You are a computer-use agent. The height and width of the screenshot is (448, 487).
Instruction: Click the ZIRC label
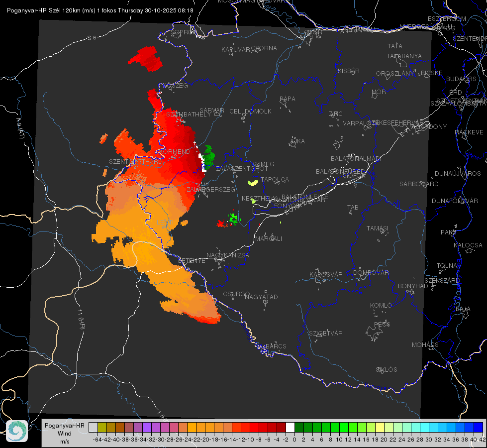pyautogui.click(x=336, y=114)
